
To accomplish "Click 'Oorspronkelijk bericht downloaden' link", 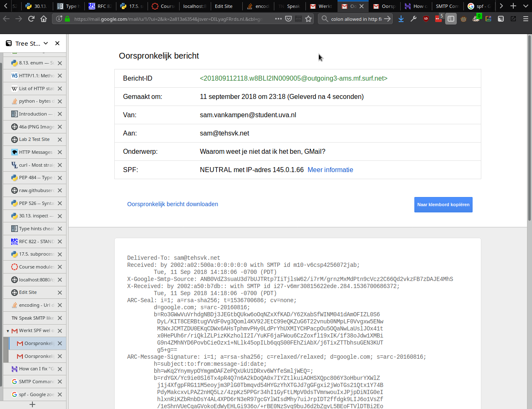I will pos(172,204).
